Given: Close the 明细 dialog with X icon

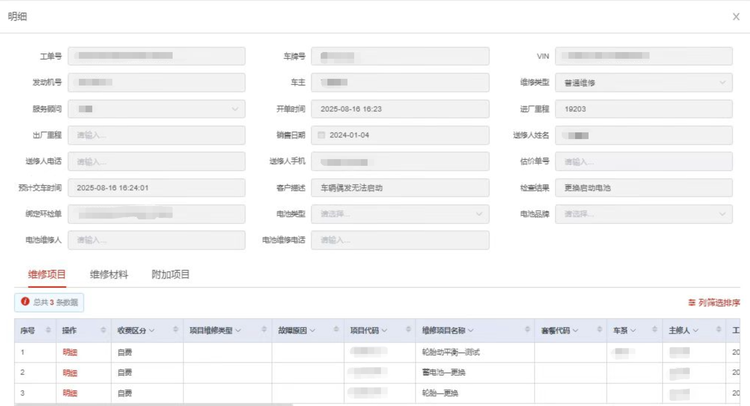Looking at the screenshot, I should tap(736, 17).
